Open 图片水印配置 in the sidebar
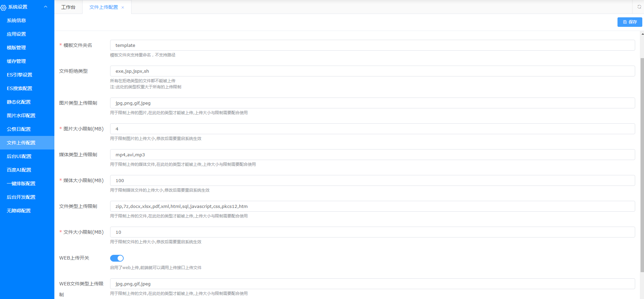 (x=21, y=116)
